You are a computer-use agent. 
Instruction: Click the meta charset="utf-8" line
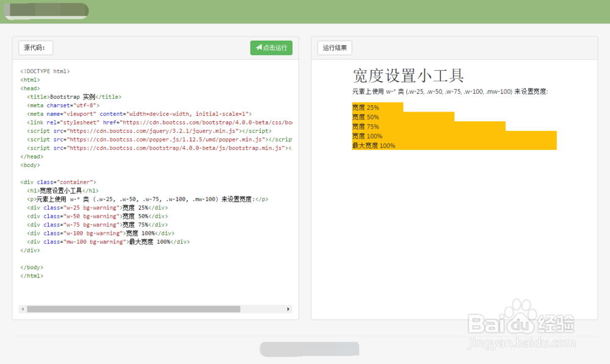pyautogui.click(x=63, y=105)
